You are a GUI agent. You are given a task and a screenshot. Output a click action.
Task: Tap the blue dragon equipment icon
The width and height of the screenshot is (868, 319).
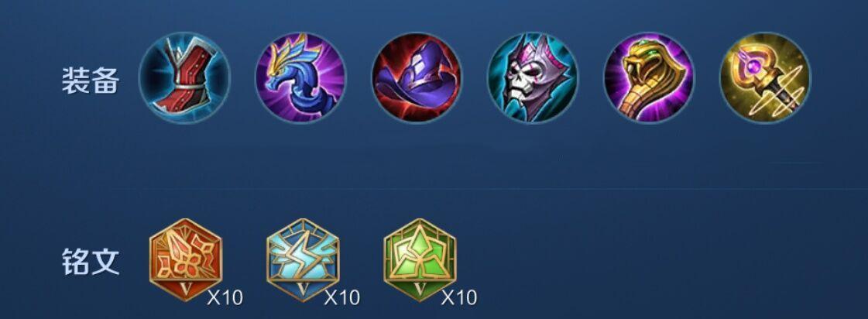point(300,77)
